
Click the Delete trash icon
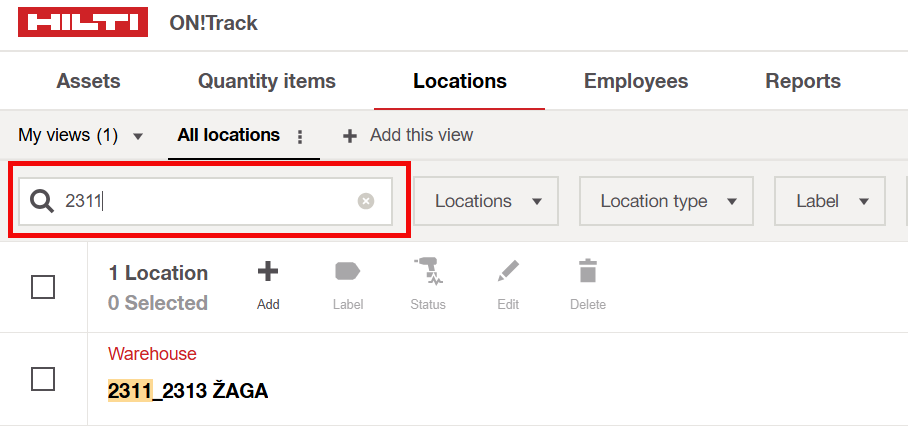(x=588, y=271)
